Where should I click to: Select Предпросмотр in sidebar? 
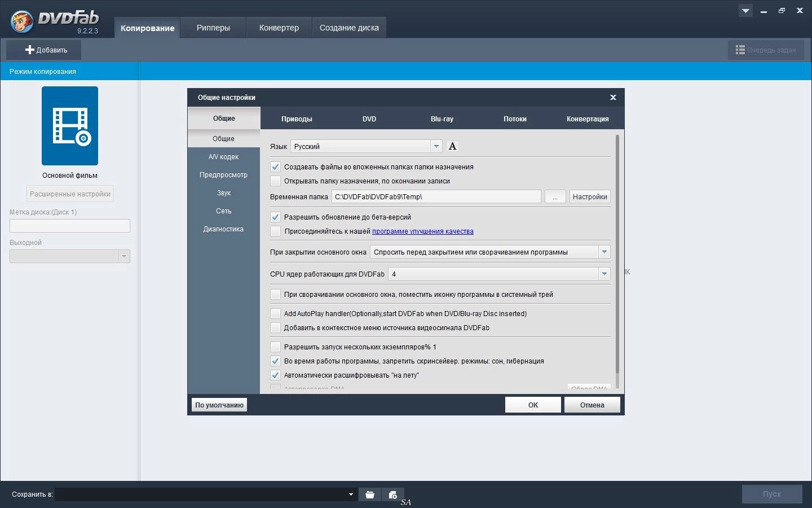tap(223, 175)
